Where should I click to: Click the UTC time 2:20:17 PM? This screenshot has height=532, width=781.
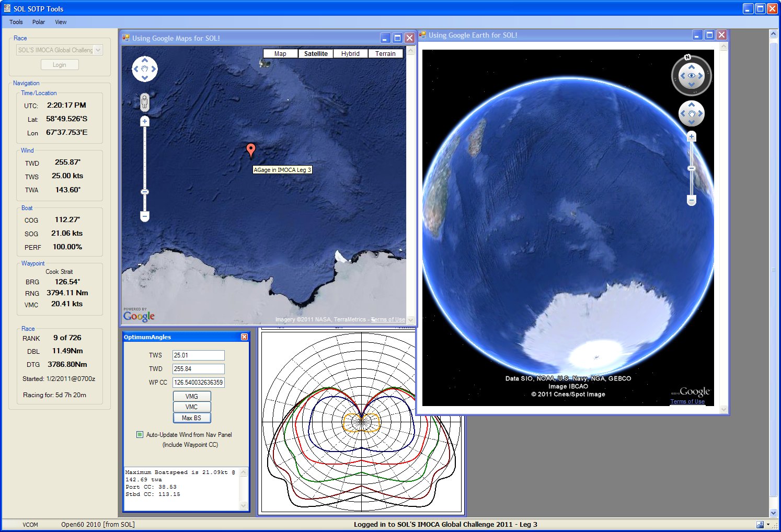click(x=66, y=105)
